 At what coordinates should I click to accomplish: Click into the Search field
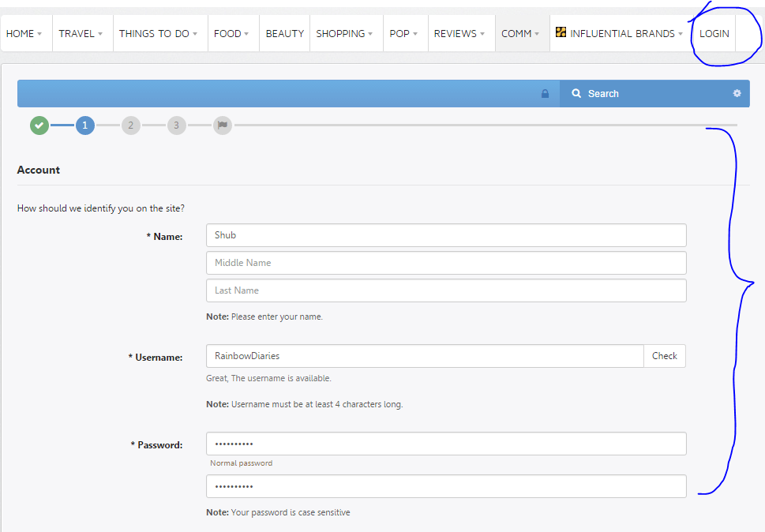pos(654,94)
